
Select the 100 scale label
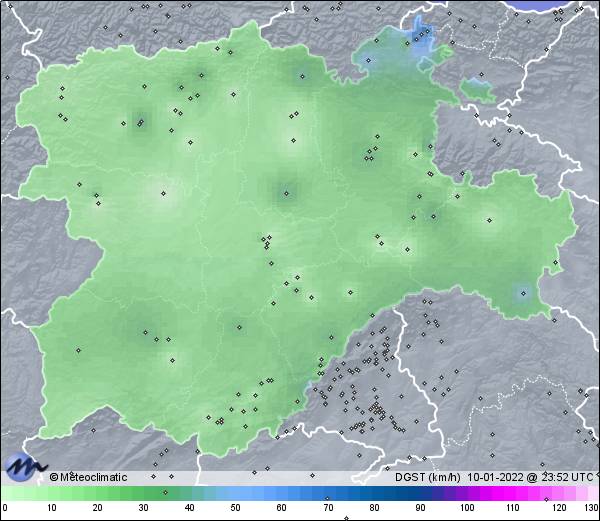click(467, 508)
